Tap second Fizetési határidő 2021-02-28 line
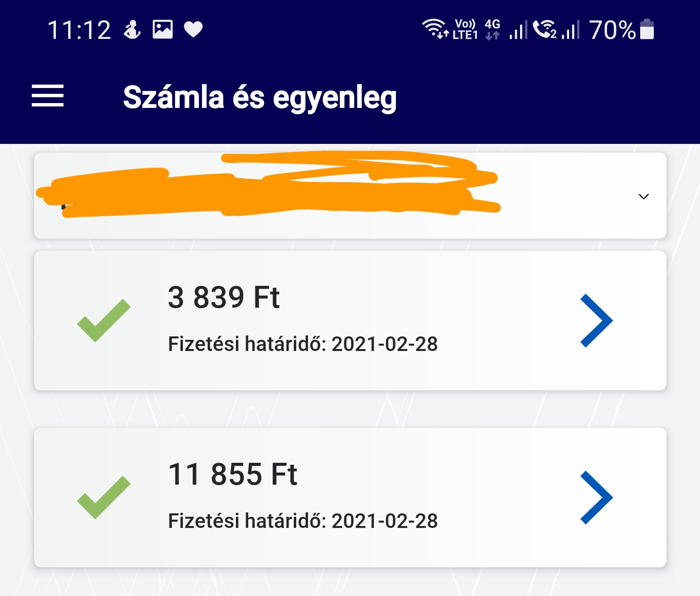This screenshot has width=700, height=596. coord(303,521)
